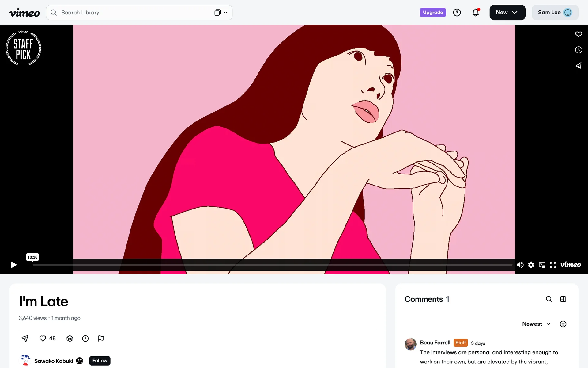
Task: Toggle like with 45 heart button
Action: click(47, 339)
